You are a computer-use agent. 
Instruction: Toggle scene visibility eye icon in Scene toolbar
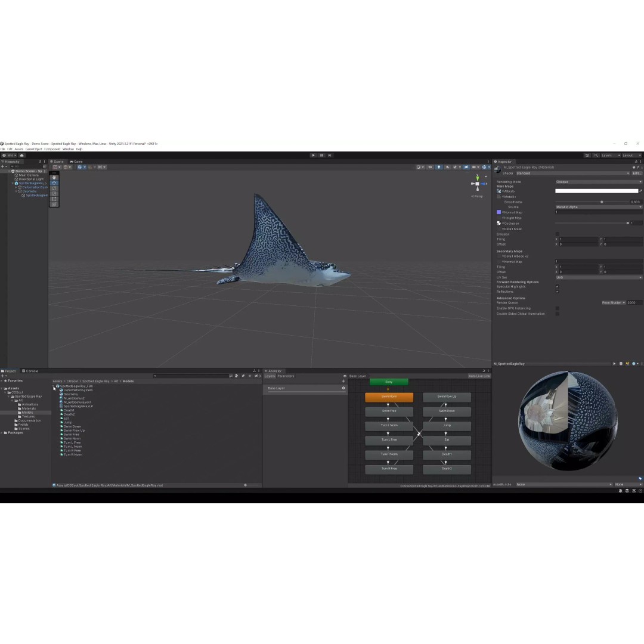(466, 167)
